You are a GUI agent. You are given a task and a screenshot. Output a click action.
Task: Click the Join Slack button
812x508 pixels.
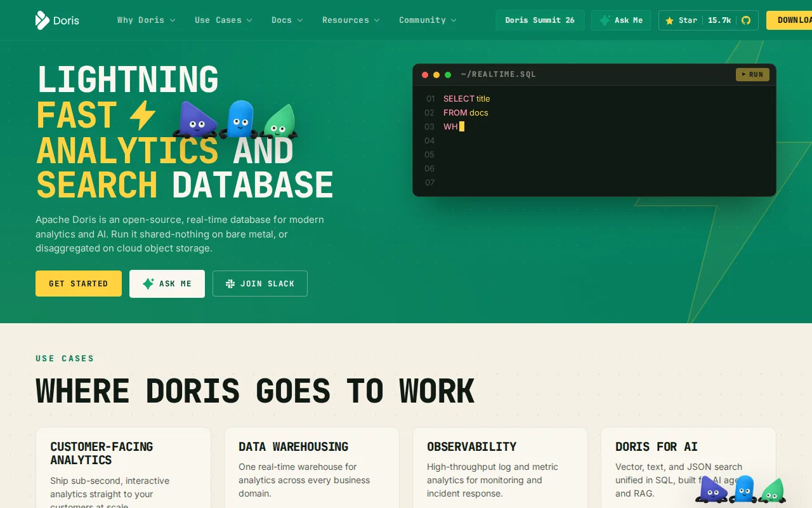tap(260, 284)
